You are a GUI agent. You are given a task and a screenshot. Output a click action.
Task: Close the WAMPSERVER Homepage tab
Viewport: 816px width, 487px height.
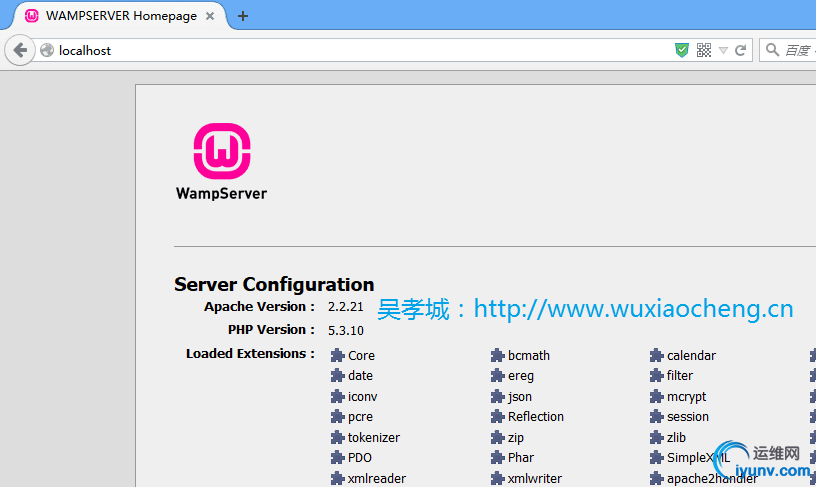(x=210, y=16)
